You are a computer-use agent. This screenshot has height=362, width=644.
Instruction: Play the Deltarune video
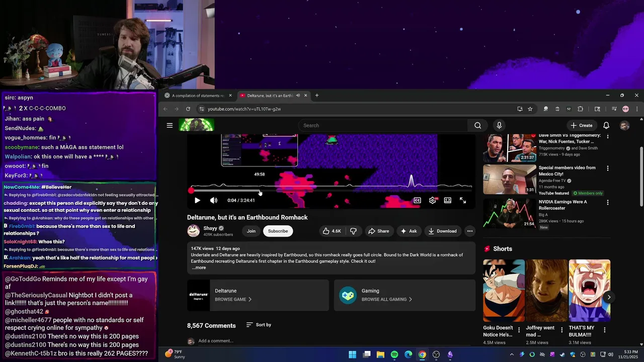click(197, 200)
